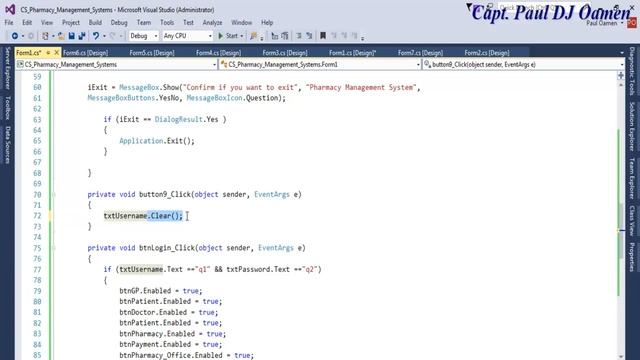Click the scroll-down arrow of the editor scrollbar
640x360 pixels.
coord(621,356)
